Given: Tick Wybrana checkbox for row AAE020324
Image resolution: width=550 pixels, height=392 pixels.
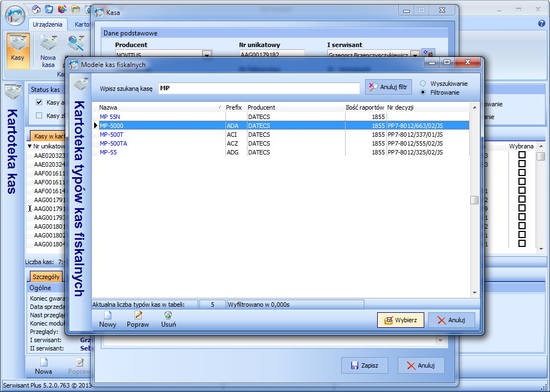Looking at the screenshot, I should (x=522, y=164).
